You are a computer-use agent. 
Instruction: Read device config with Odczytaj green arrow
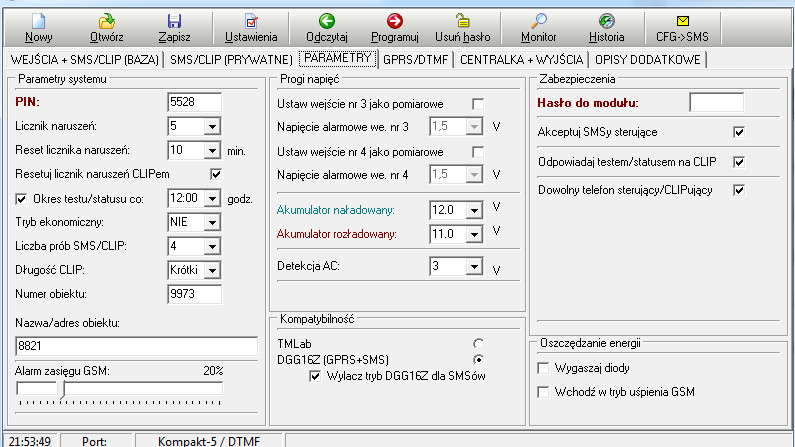[327, 21]
